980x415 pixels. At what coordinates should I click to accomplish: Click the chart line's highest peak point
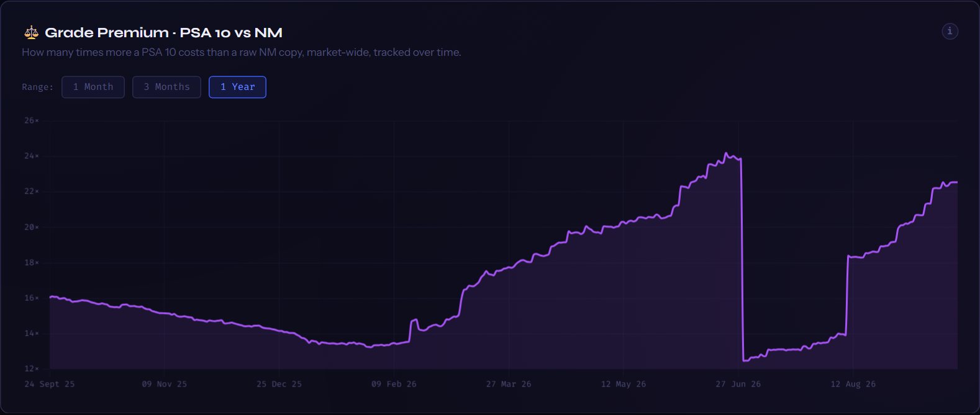coord(726,153)
